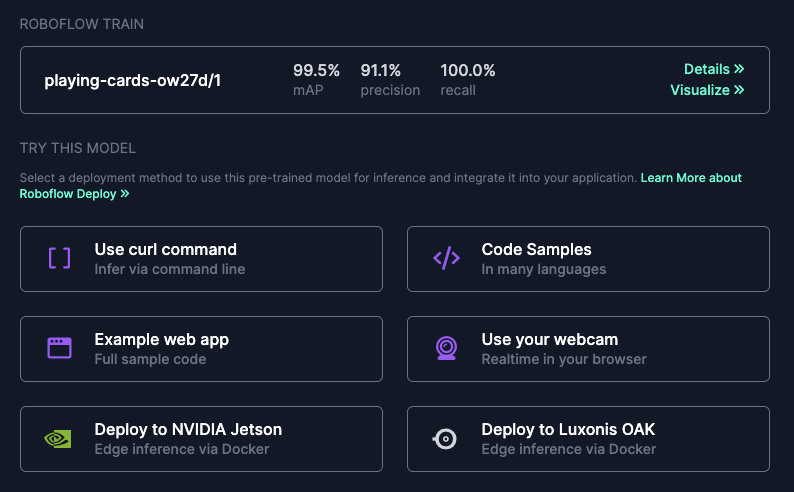Choose Deploy to NVIDIA Jetson
The image size is (794, 492).
pyautogui.click(x=201, y=439)
